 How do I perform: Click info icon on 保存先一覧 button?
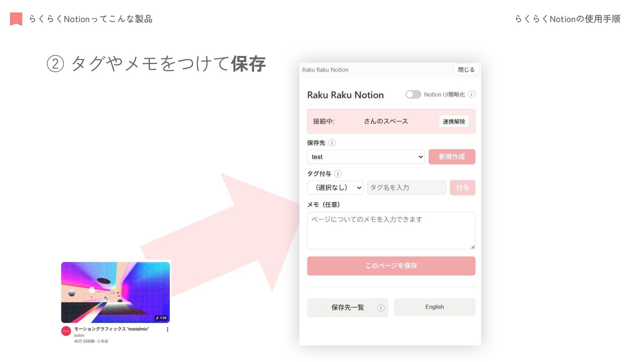click(x=381, y=308)
